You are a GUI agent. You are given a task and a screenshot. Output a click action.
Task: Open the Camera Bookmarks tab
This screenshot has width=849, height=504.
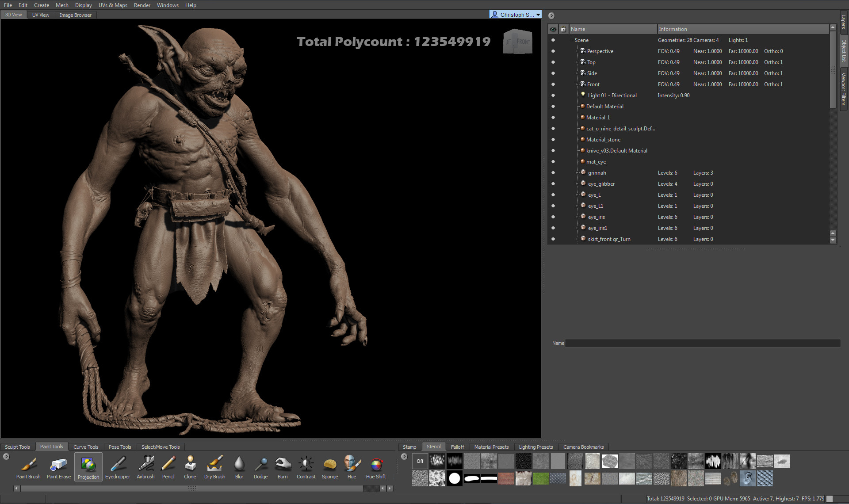coord(583,447)
